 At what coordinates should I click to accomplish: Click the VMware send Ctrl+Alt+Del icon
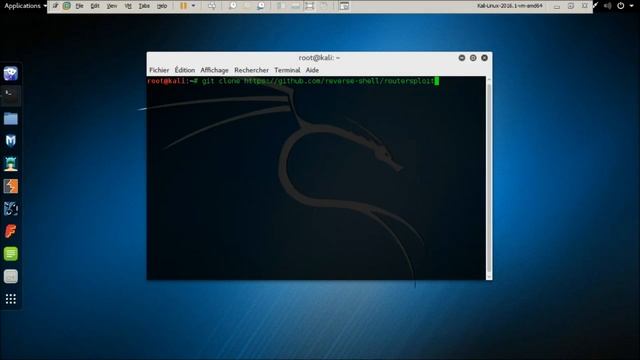212,6
